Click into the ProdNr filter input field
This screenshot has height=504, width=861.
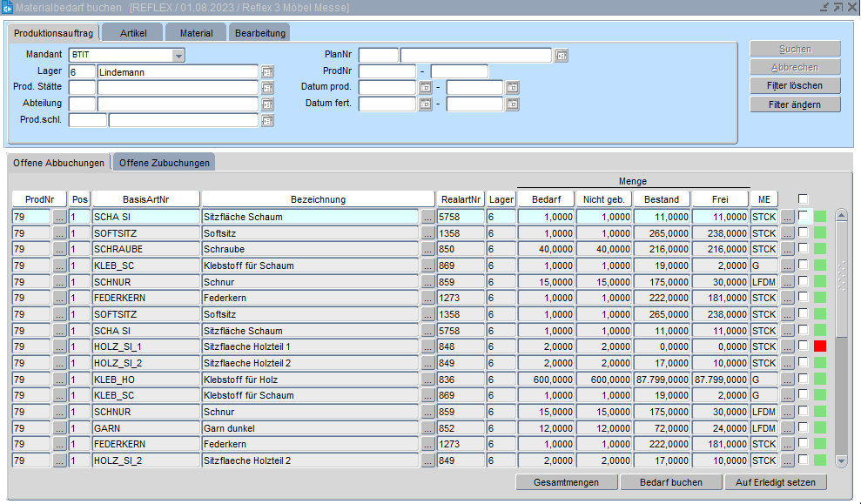tap(387, 71)
